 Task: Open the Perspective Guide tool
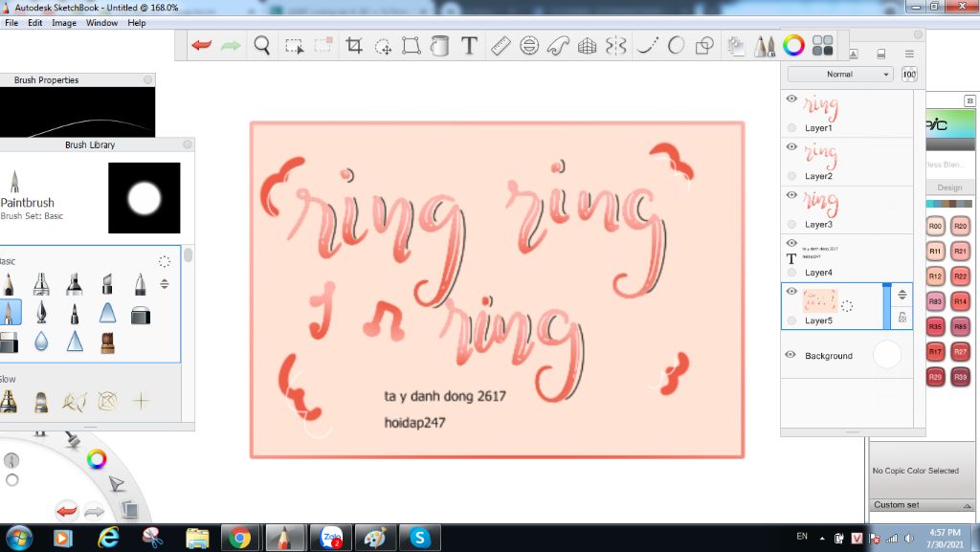(587, 46)
